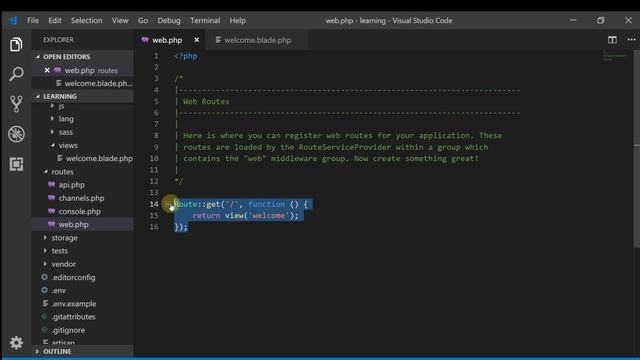Open the Extensions view

[x=16, y=164]
